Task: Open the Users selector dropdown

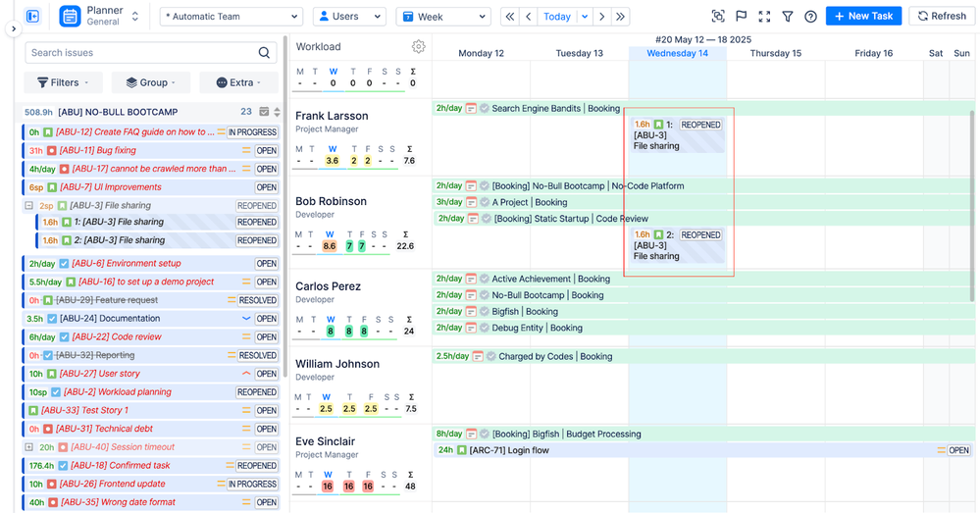Action: (350, 17)
